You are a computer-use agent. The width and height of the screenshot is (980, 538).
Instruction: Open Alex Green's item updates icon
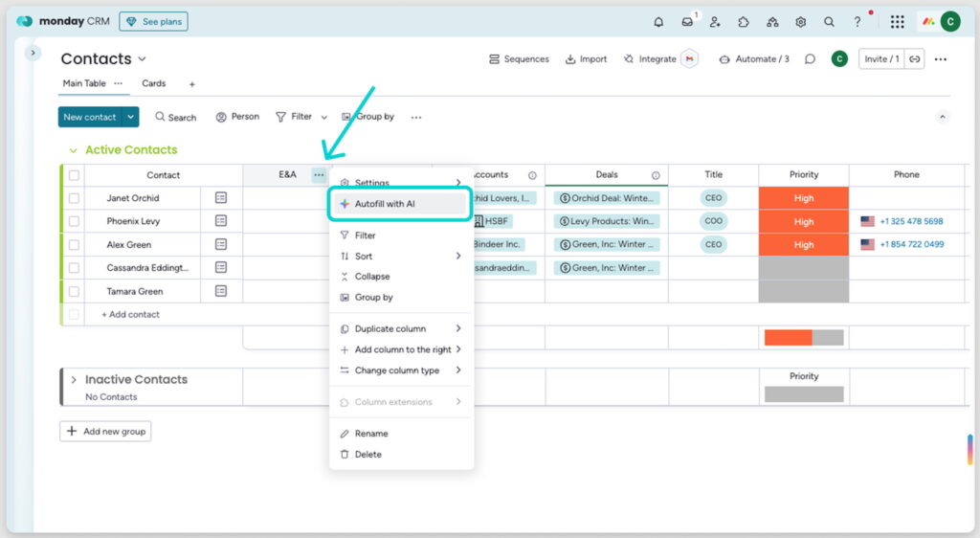221,244
